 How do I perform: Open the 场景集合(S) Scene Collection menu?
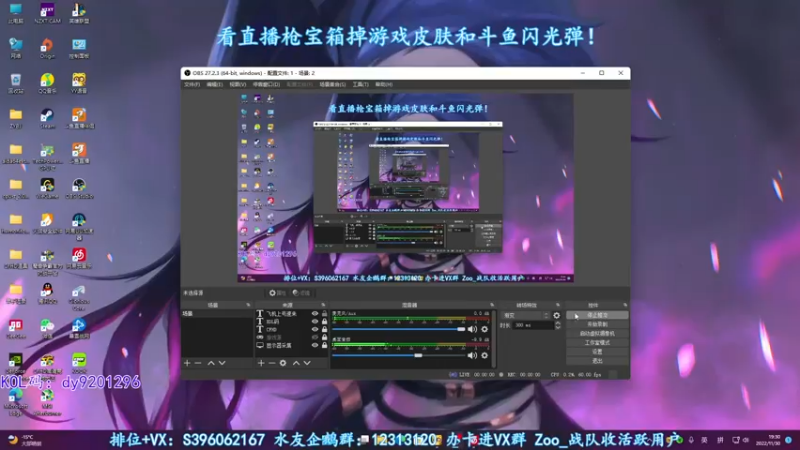point(333,84)
